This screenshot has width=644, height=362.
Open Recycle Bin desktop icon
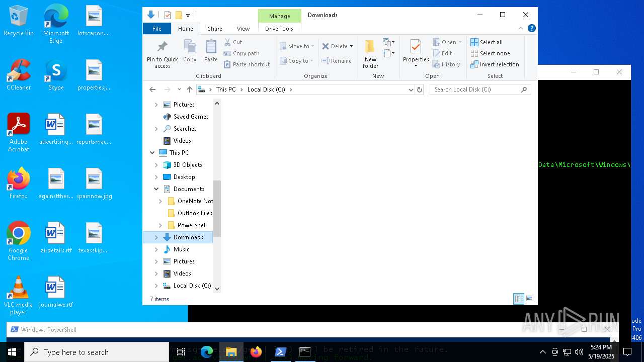click(19, 21)
